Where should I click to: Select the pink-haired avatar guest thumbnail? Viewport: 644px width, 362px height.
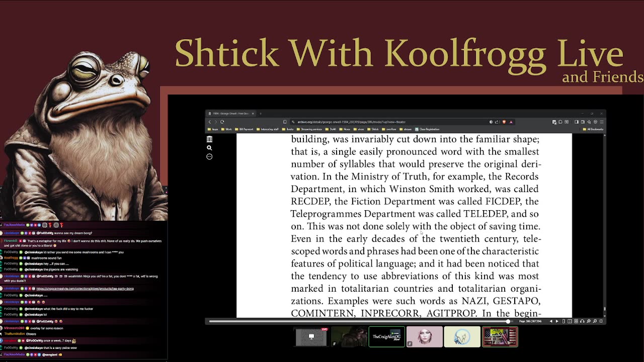click(424, 337)
